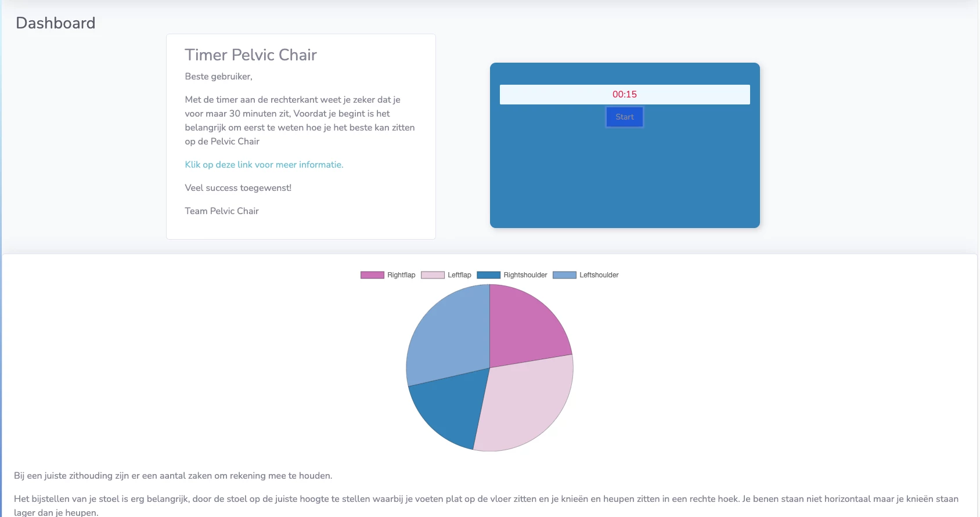Hide Rightshoulder data via its legend text
The height and width of the screenshot is (517, 980).
[525, 275]
